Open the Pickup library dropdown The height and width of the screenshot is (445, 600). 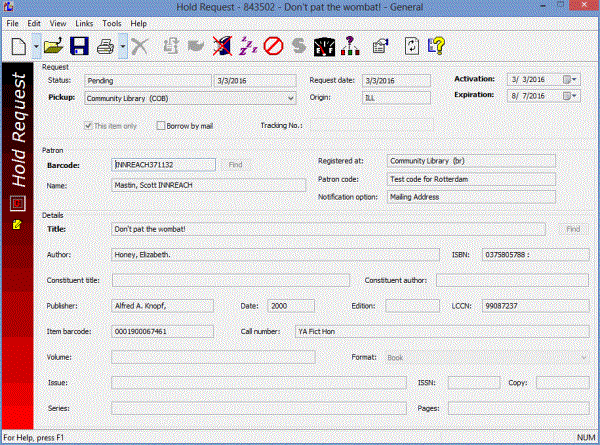click(x=290, y=98)
